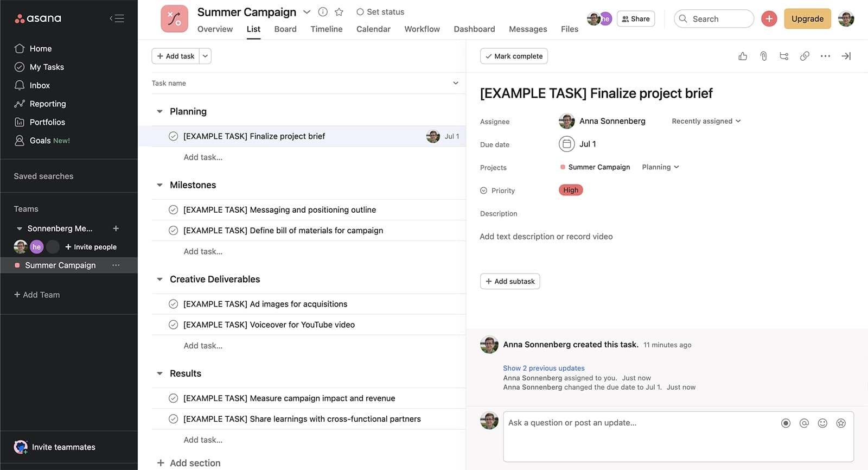
Task: Click Add section at the list bottom
Action: coord(189,463)
